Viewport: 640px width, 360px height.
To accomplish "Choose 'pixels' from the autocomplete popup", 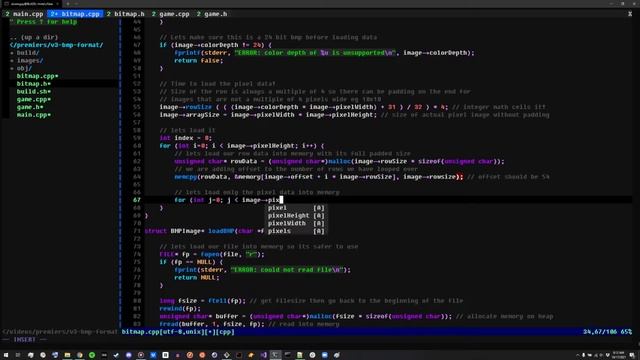I will click(x=296, y=231).
